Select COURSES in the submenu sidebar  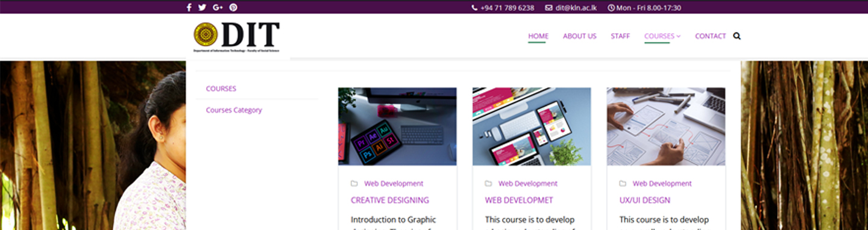(221, 89)
